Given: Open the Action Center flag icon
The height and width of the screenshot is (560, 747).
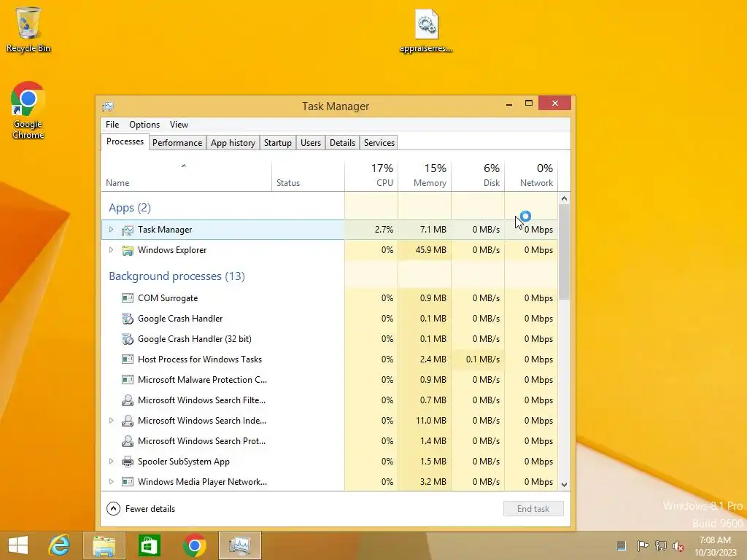Looking at the screenshot, I should pos(642,545).
